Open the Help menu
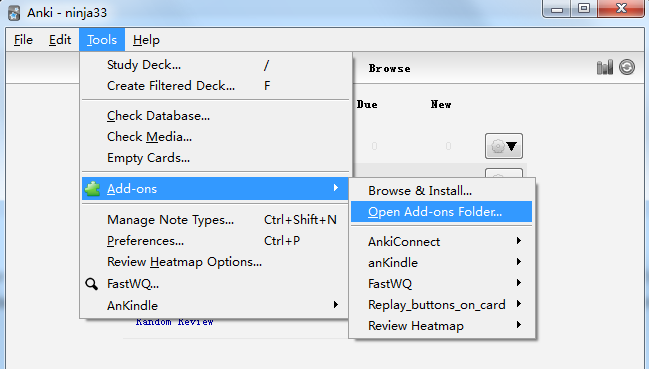 146,40
